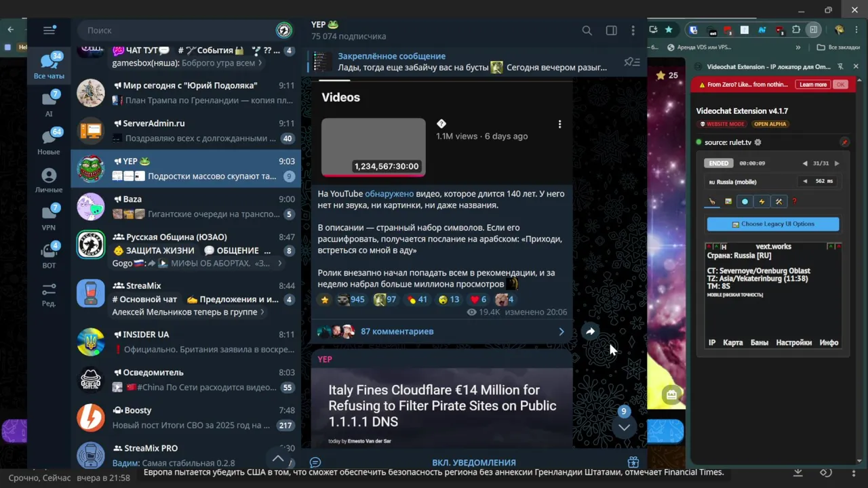Image resolution: width=868 pixels, height=488 pixels.
Task: Open the обнаружено link in post
Action: tap(389, 194)
